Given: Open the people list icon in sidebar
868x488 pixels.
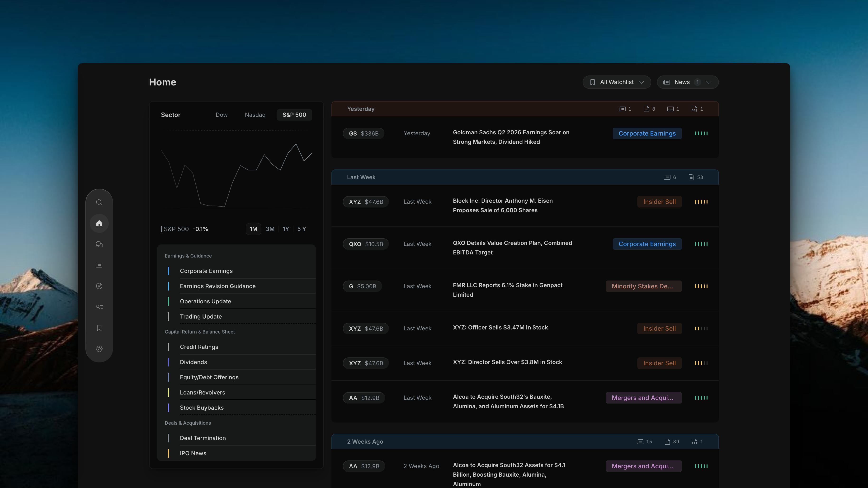Looking at the screenshot, I should click(99, 307).
